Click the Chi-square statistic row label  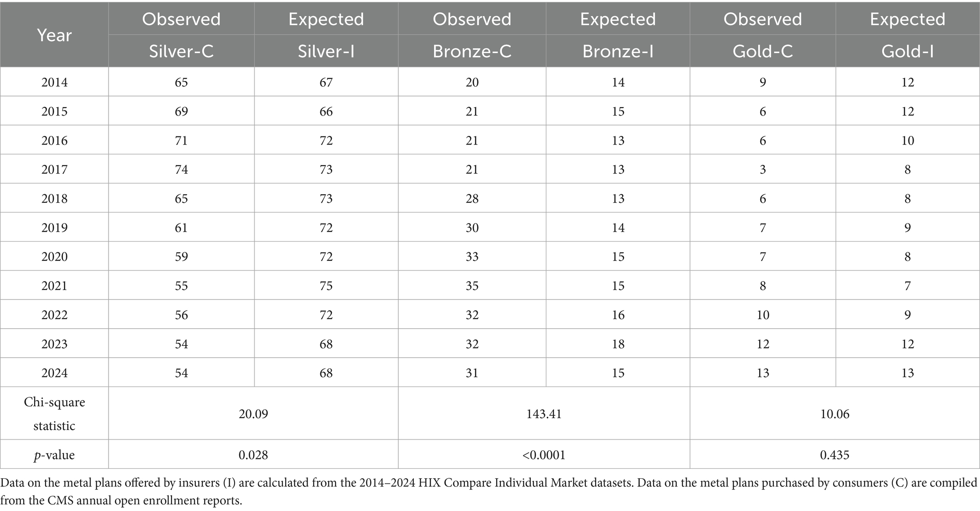click(54, 413)
